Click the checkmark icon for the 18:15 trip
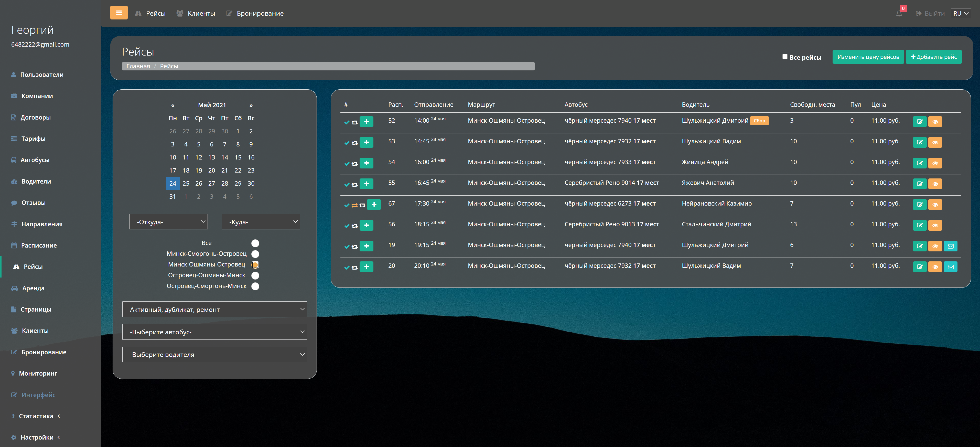This screenshot has height=447, width=980. 347,226
